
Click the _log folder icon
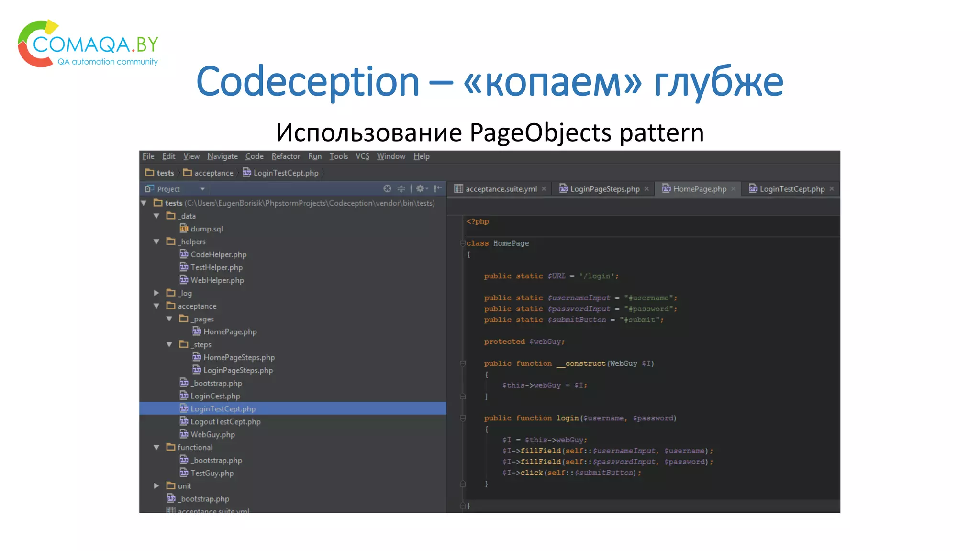click(171, 293)
